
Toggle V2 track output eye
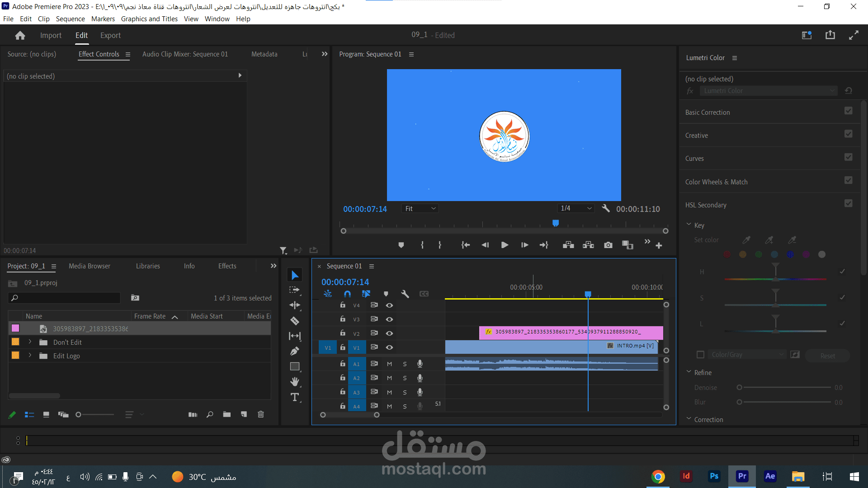(389, 333)
